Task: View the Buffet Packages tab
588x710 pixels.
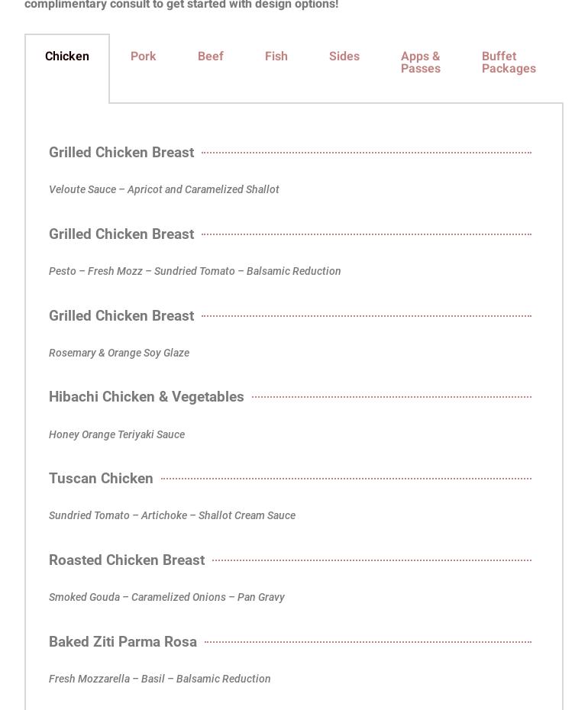Action: 509,63
